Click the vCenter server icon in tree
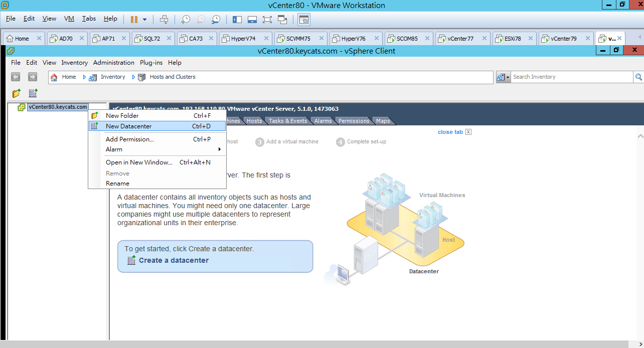Image resolution: width=644 pixels, height=348 pixels. (21, 107)
